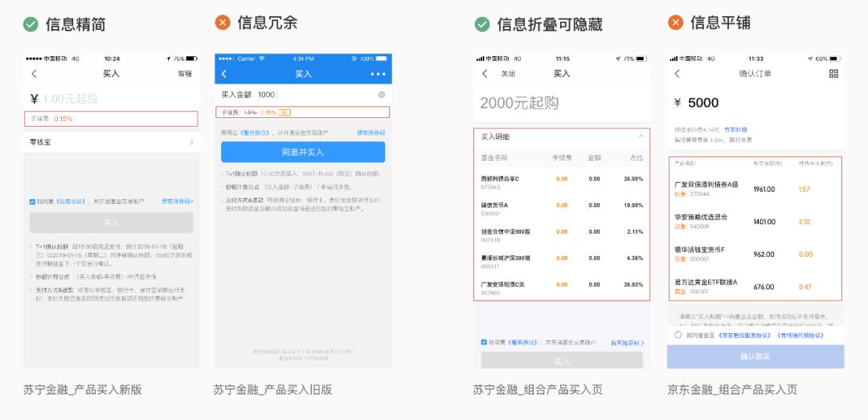Select fund row 西部利得合享C
The image size is (868, 420).
click(562, 182)
